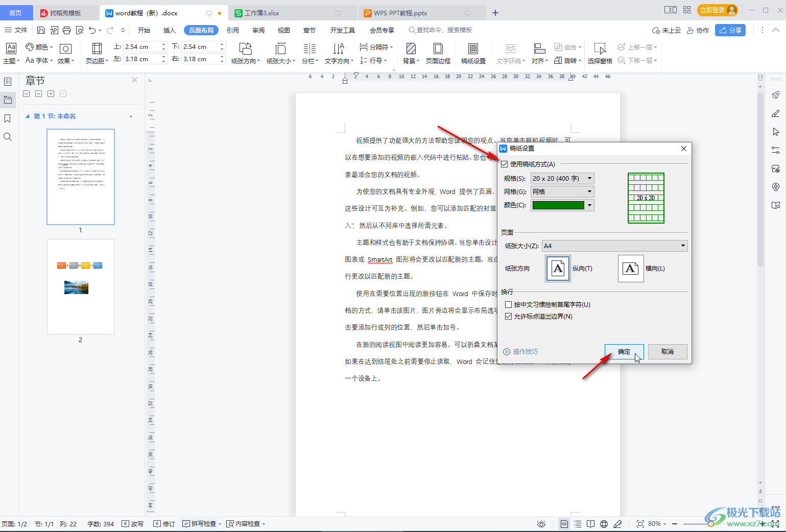The image size is (786, 532).
Task: Collapse 第 1 节 section tree arrow
Action: pyautogui.click(x=28, y=116)
